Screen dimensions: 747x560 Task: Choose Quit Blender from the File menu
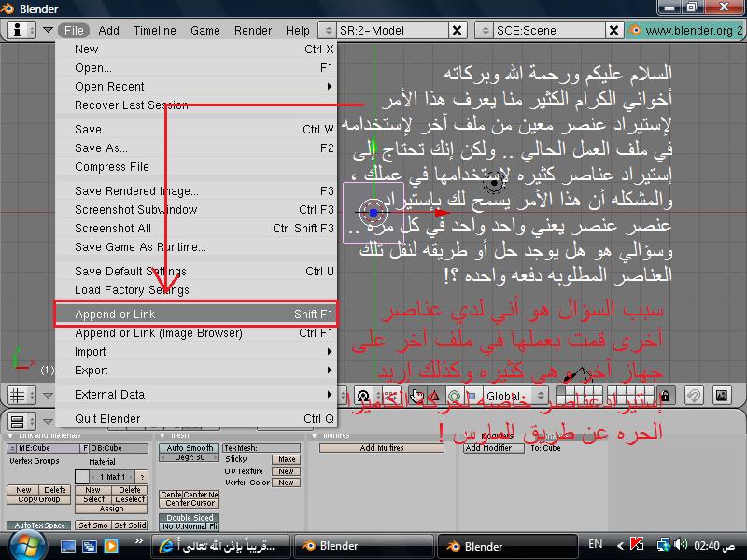196,418
